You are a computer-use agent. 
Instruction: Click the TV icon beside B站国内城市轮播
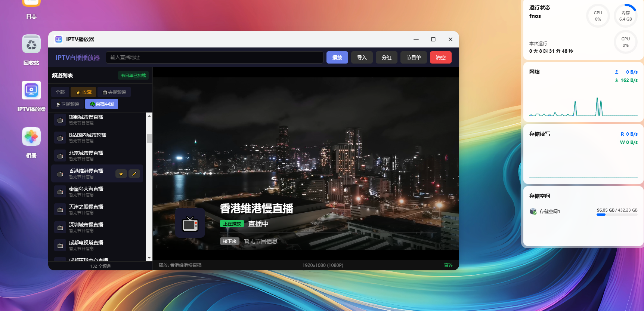click(60, 138)
